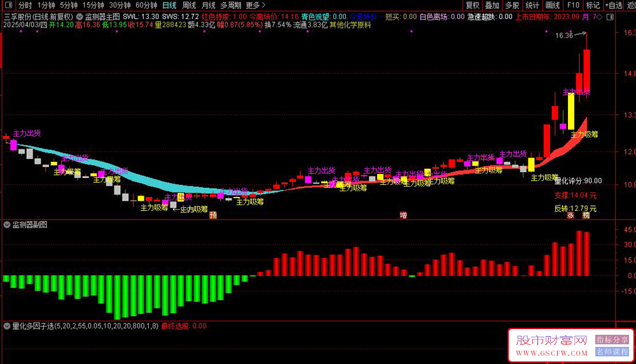
Task: Switch to 月线 monthly chart
Action: click(209, 5)
